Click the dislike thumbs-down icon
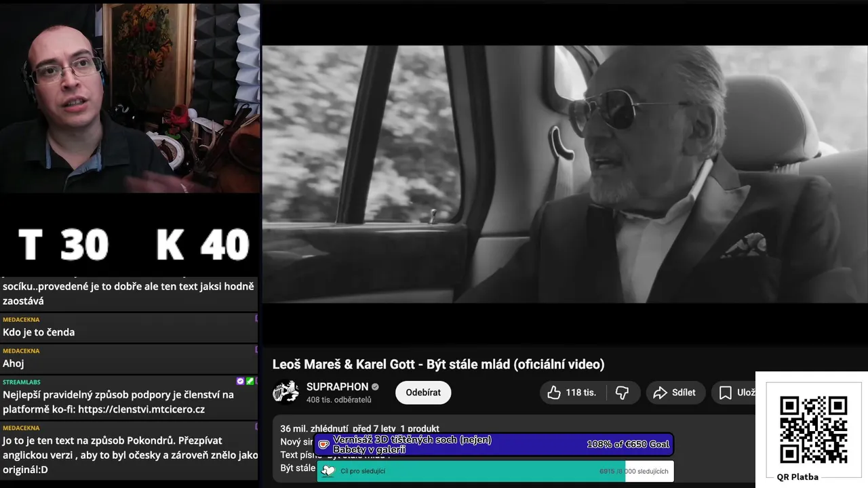The height and width of the screenshot is (488, 868). point(622,392)
